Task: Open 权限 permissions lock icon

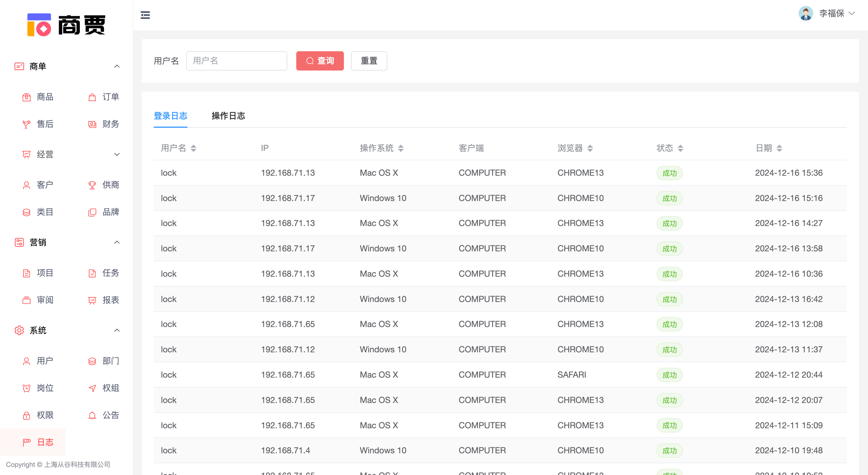Action: [x=27, y=415]
